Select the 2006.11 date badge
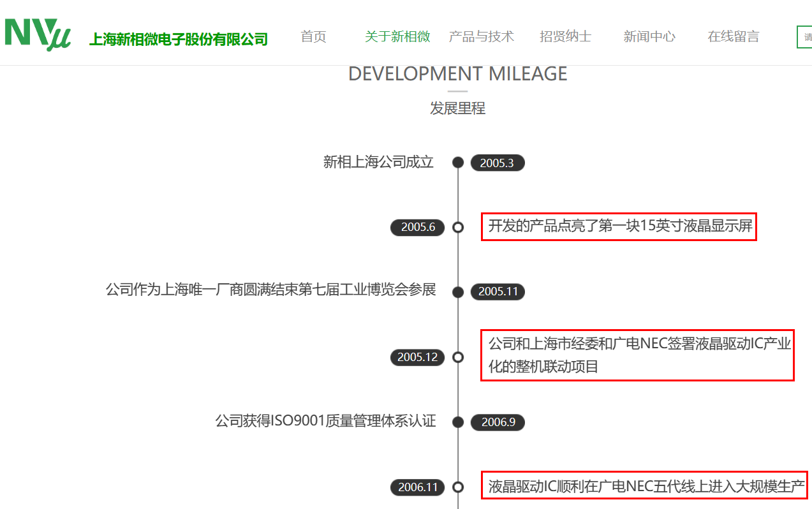Viewport: 812px width, 509px height. click(x=418, y=487)
